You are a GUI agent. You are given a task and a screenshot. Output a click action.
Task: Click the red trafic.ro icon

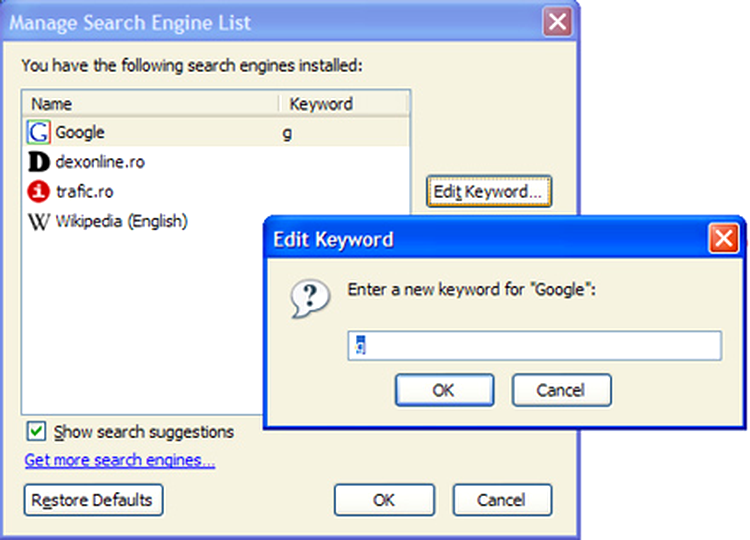click(38, 191)
